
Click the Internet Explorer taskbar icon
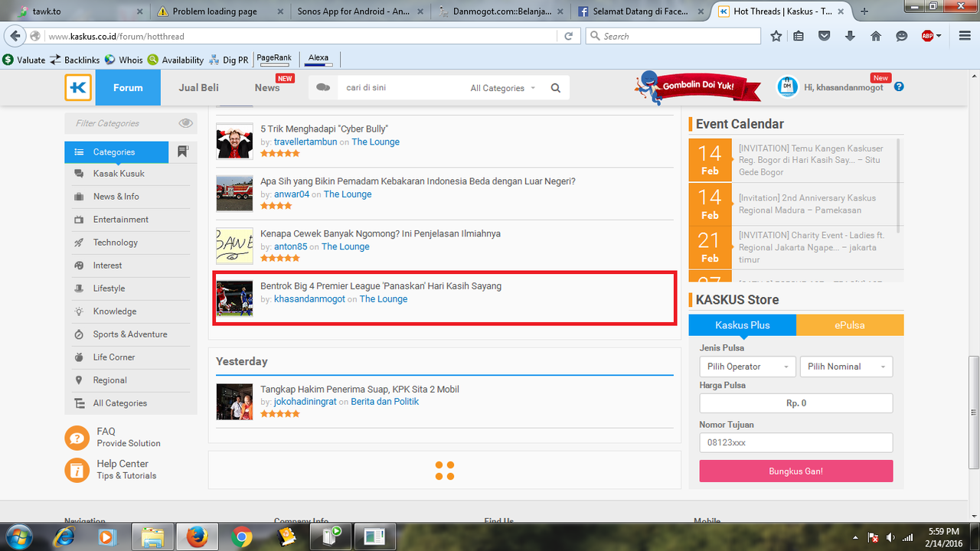pos(64,537)
